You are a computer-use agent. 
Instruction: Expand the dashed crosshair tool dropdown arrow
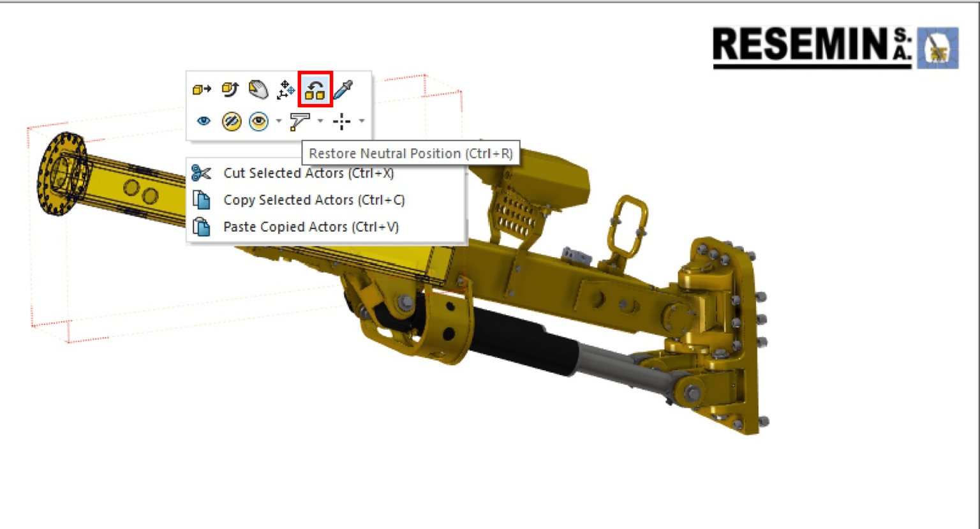coord(362,121)
